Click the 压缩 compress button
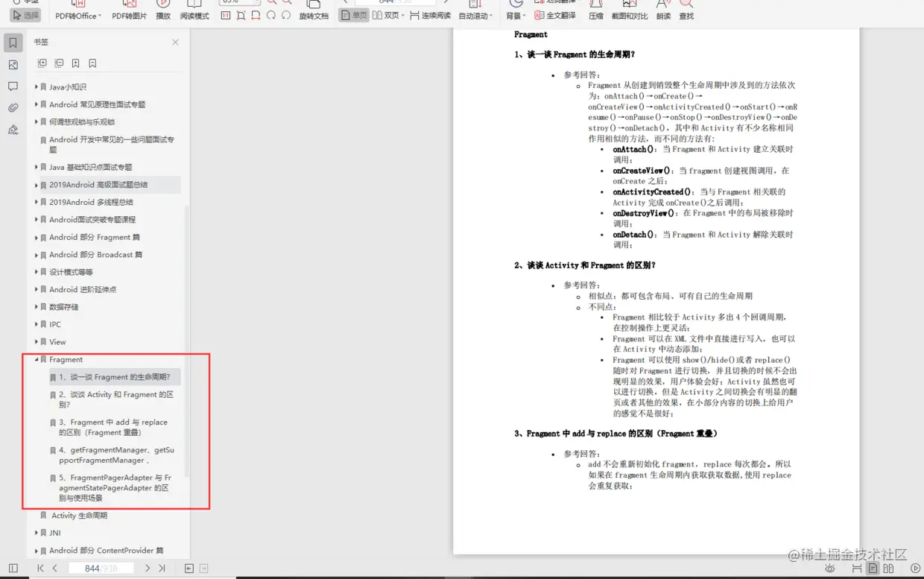The width and height of the screenshot is (924, 579). coord(596,10)
